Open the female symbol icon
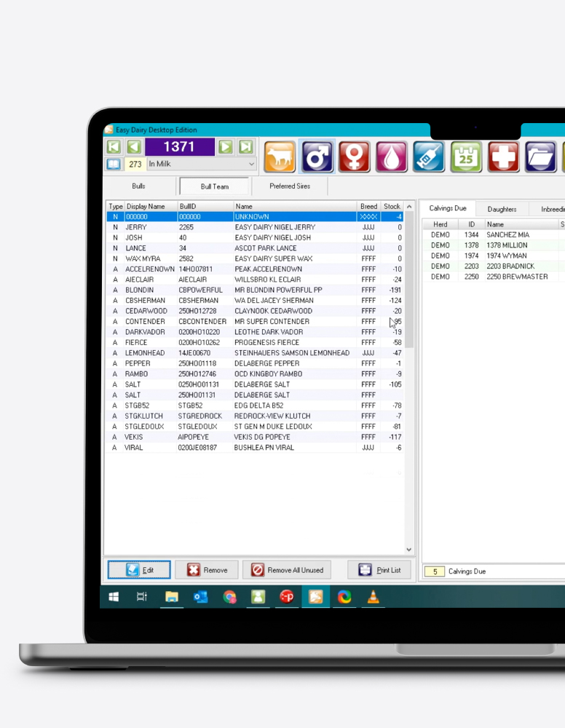 [x=355, y=157]
